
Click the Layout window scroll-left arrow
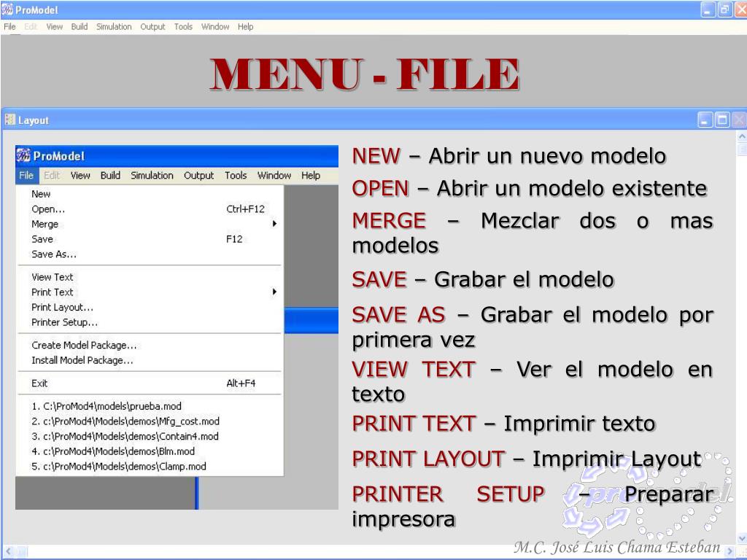[8, 551]
